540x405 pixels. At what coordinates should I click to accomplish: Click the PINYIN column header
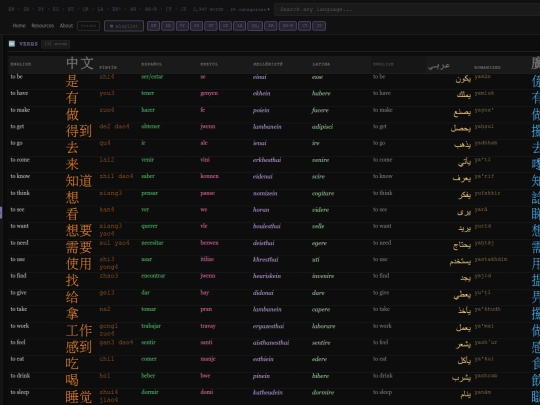108,67
